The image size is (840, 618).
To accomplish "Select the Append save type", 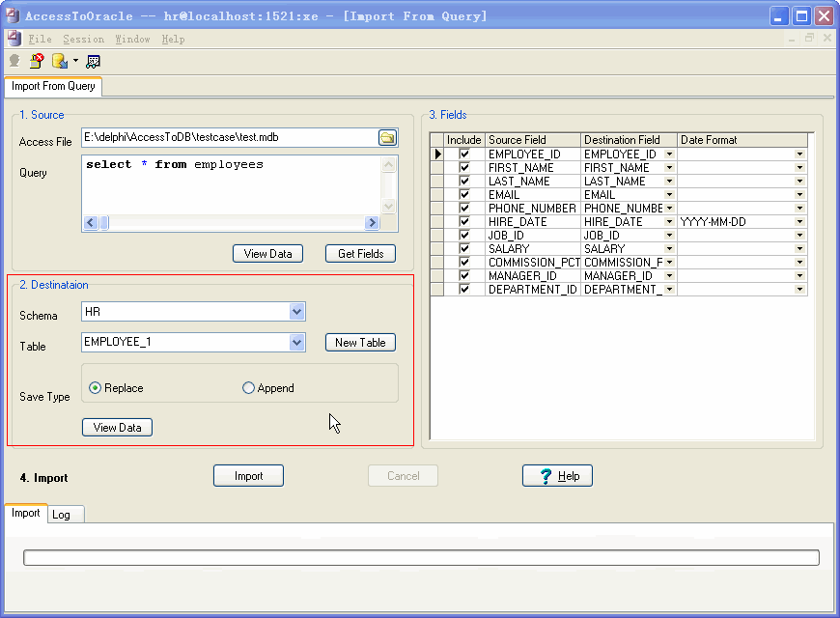I will tap(248, 387).
